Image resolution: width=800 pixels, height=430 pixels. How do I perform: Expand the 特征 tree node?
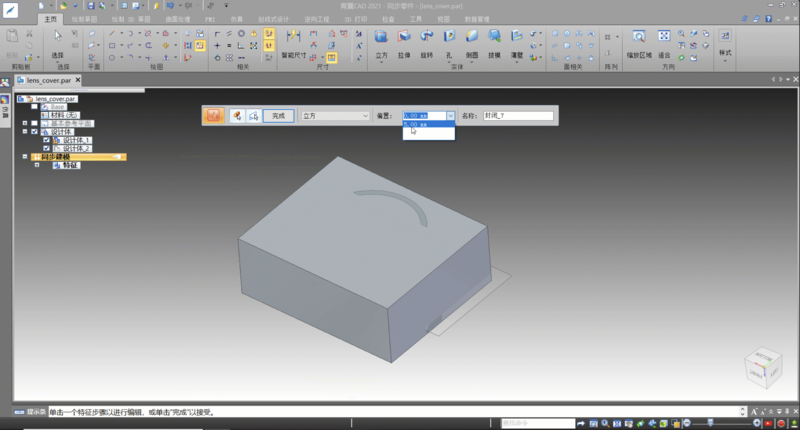click(x=37, y=165)
